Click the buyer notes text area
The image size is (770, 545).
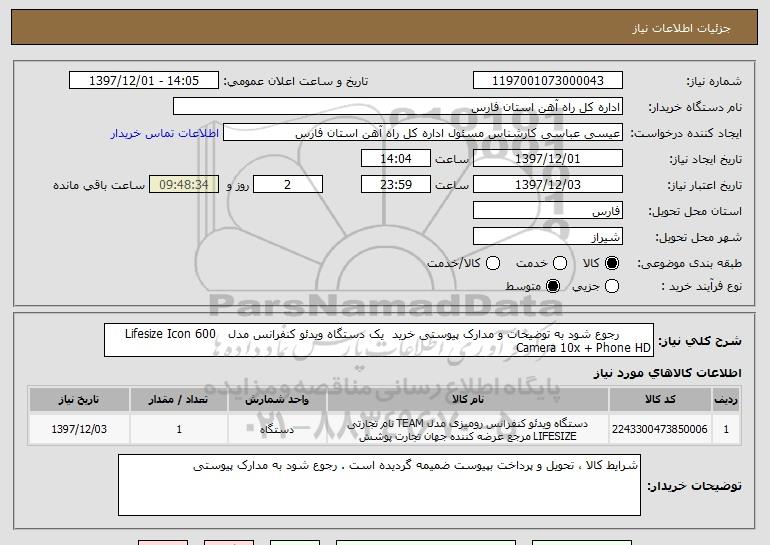[x=379, y=485]
